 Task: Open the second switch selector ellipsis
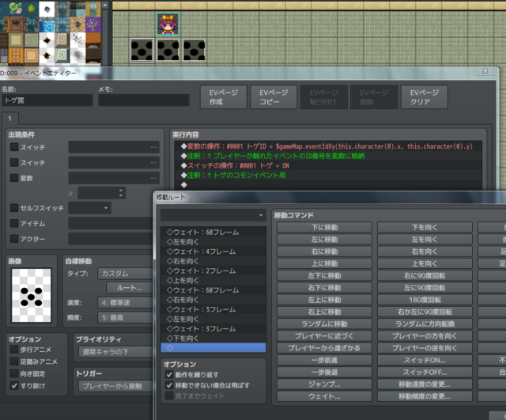(x=153, y=162)
